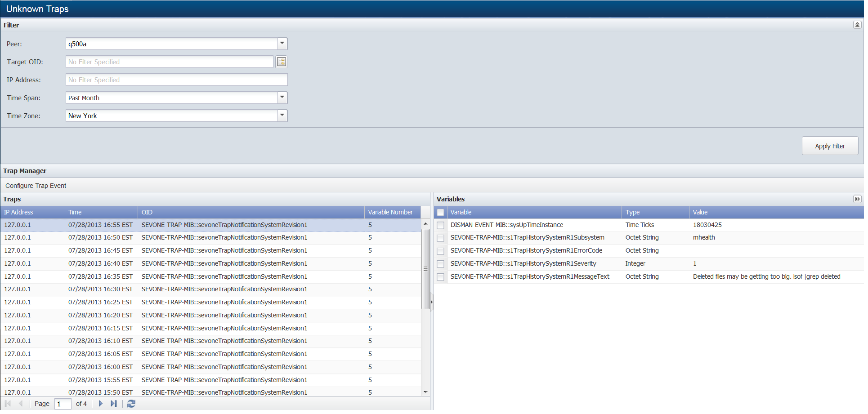Collapse the Filter panel using the double-arrow icon

tap(857, 25)
